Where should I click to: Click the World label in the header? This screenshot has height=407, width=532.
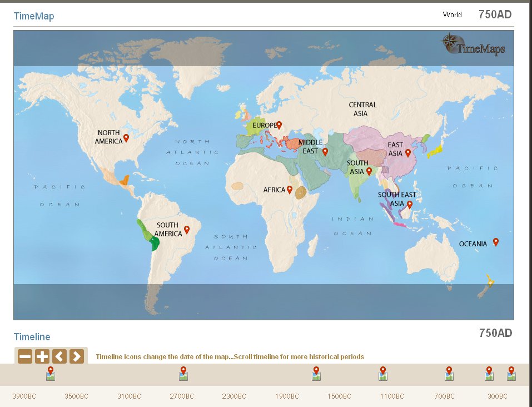(x=452, y=14)
